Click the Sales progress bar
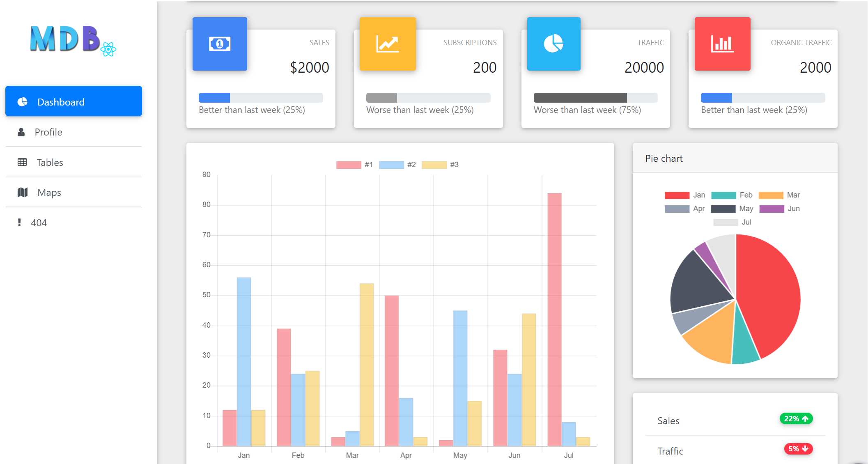 point(260,97)
